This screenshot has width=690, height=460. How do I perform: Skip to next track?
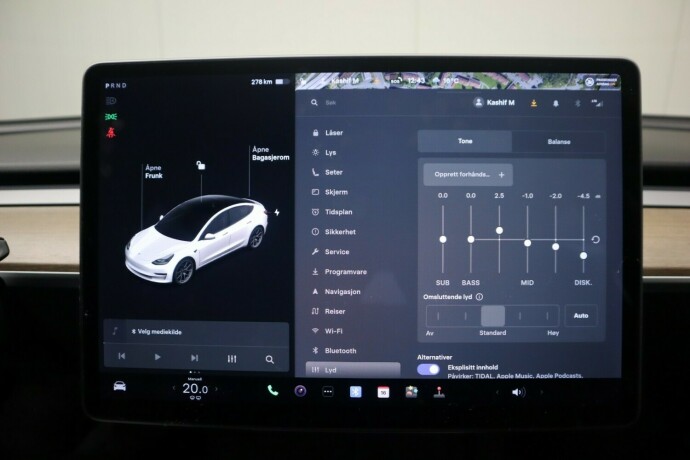click(x=194, y=357)
